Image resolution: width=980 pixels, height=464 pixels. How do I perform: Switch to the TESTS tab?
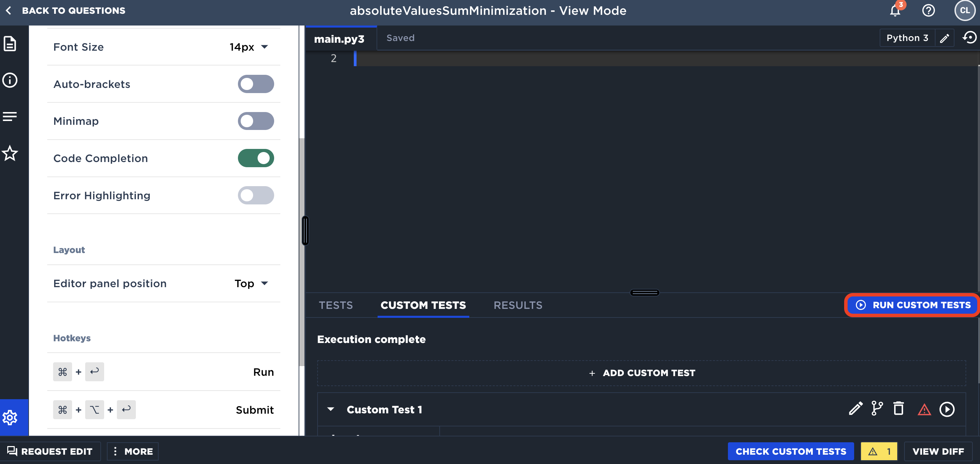[336, 305]
